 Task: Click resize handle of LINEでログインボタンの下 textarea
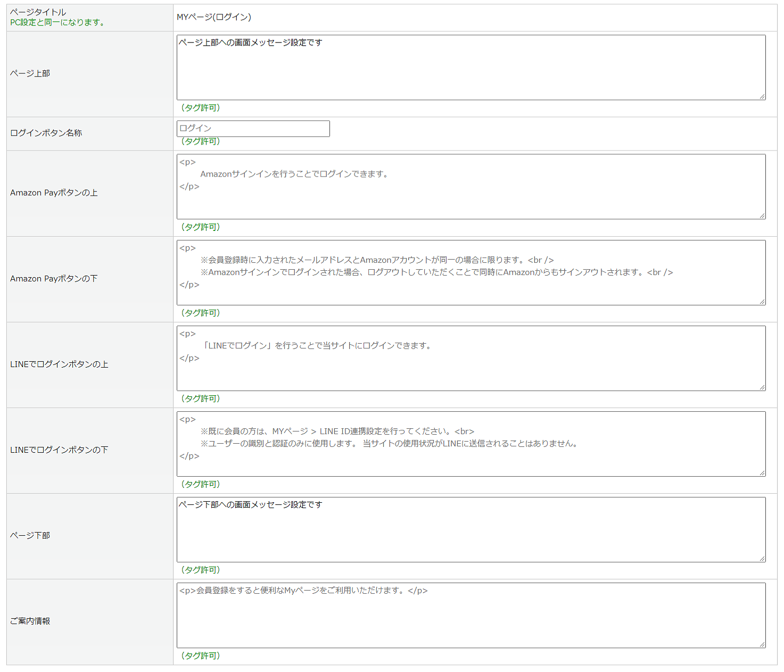[762, 472]
